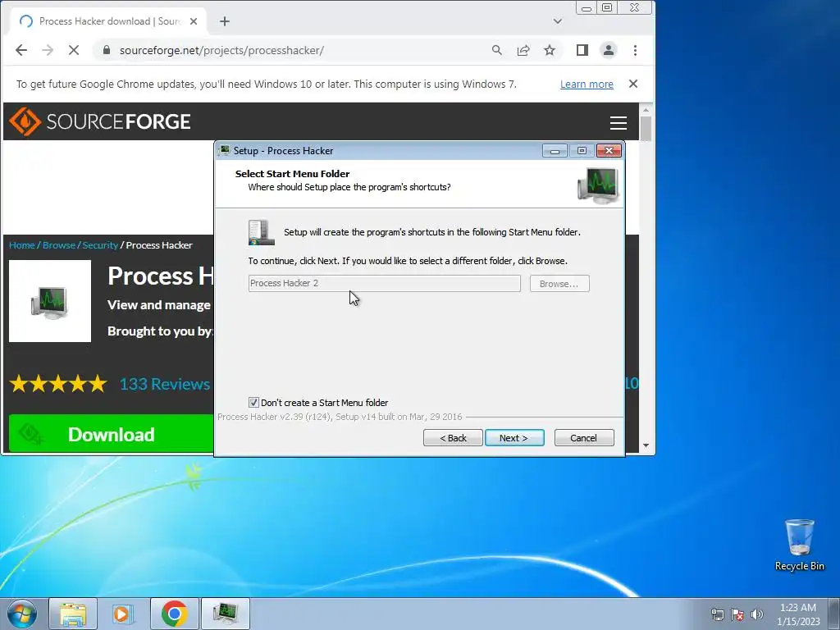Image resolution: width=840 pixels, height=630 pixels.
Task: Click the Setup title bar app icon
Action: point(225,151)
